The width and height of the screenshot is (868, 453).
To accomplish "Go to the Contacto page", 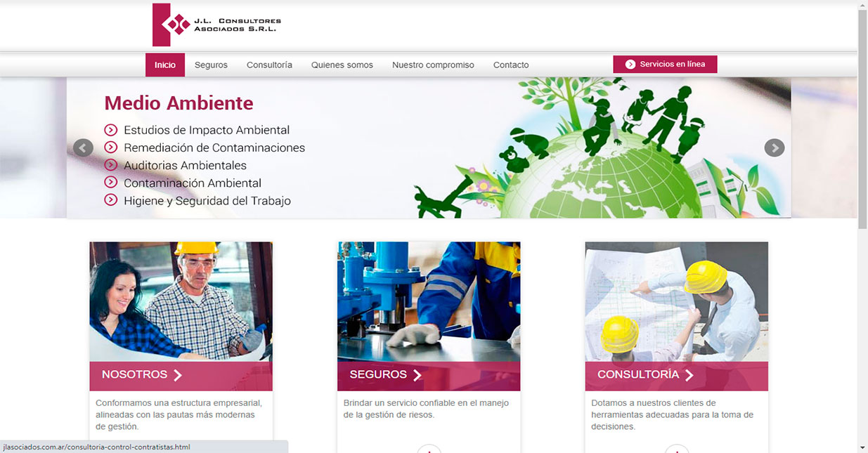I will (511, 65).
